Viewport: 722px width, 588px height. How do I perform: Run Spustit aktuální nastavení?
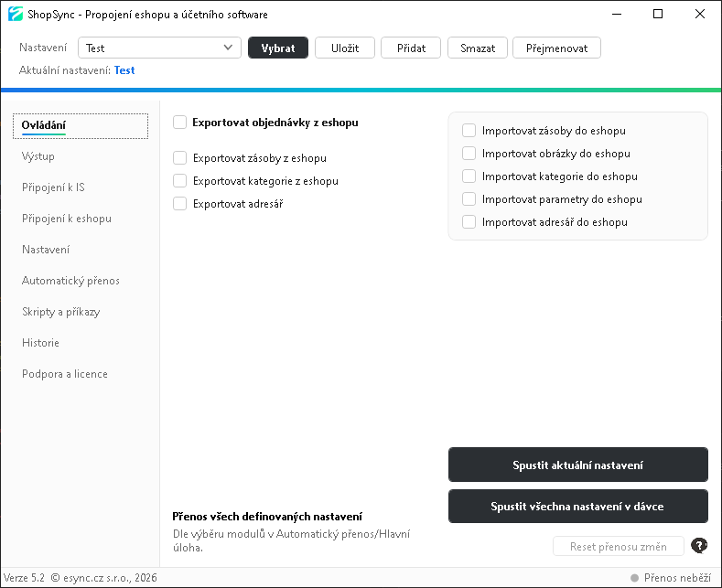[578, 465]
